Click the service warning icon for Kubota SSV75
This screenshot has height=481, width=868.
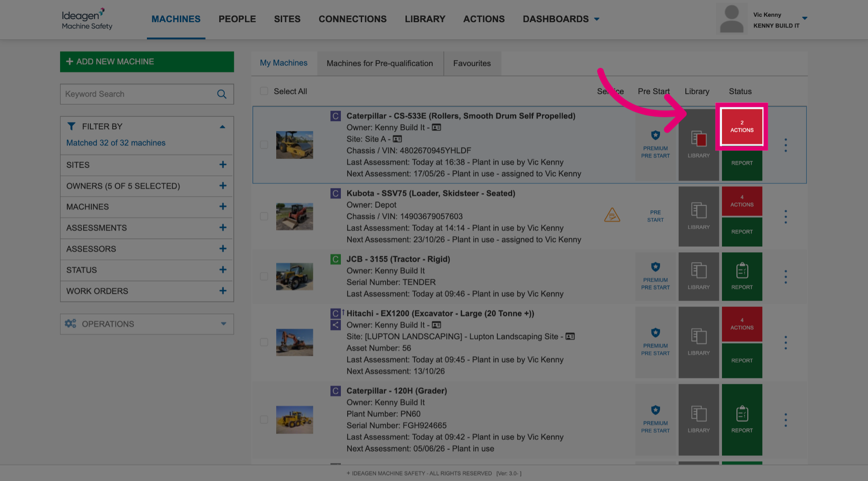point(612,215)
